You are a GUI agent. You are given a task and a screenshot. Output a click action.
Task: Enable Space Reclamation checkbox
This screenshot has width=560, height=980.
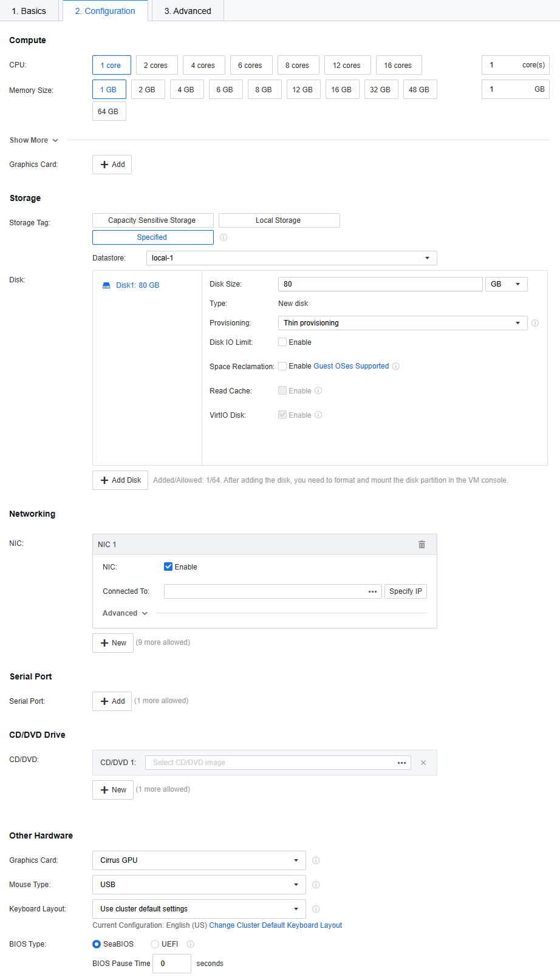[x=282, y=366]
